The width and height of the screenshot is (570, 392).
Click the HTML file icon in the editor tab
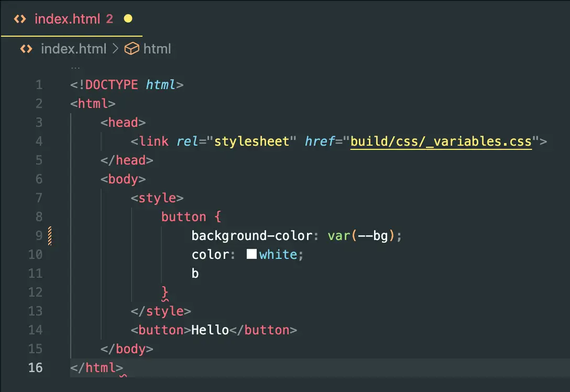tap(19, 19)
